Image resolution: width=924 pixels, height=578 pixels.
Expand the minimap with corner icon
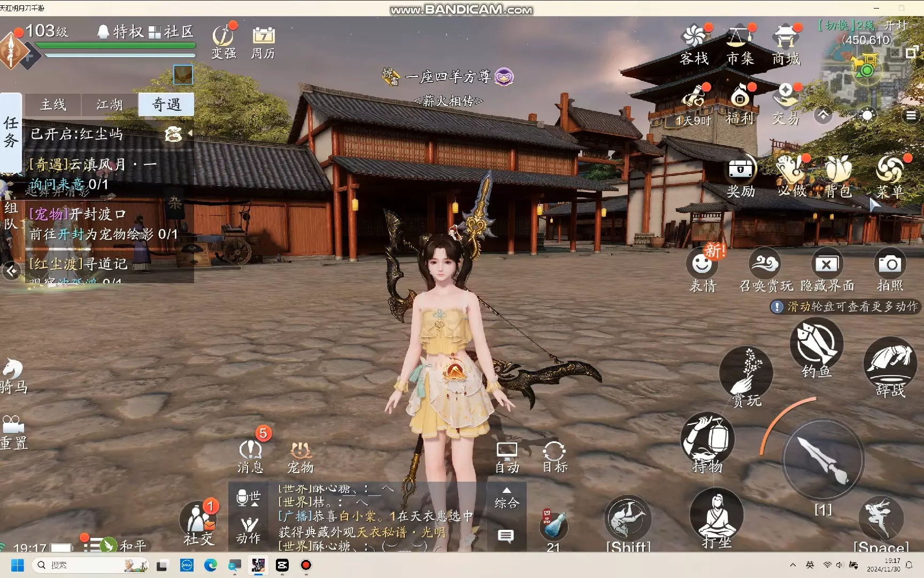912,52
